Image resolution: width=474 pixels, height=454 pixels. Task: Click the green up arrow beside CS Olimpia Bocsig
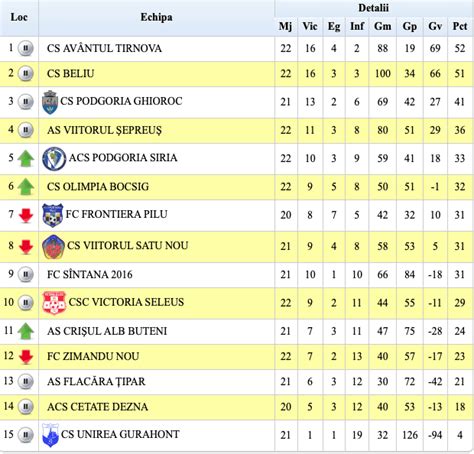[26, 187]
